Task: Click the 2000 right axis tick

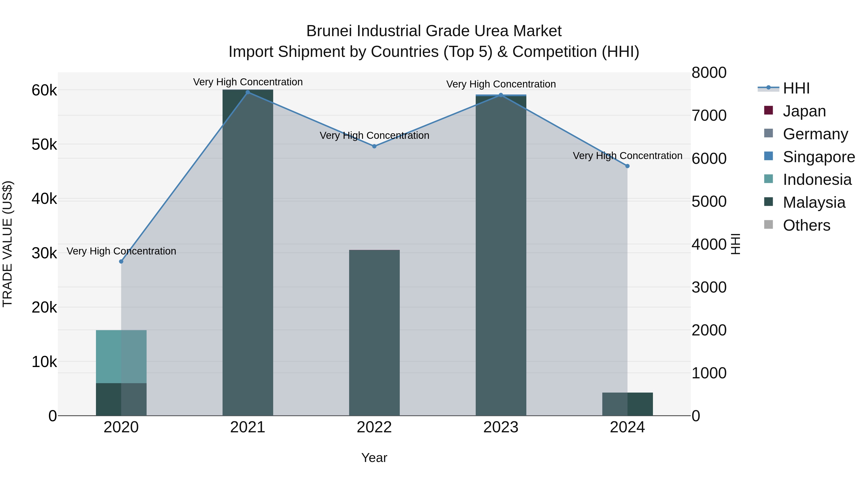Action: coord(709,330)
